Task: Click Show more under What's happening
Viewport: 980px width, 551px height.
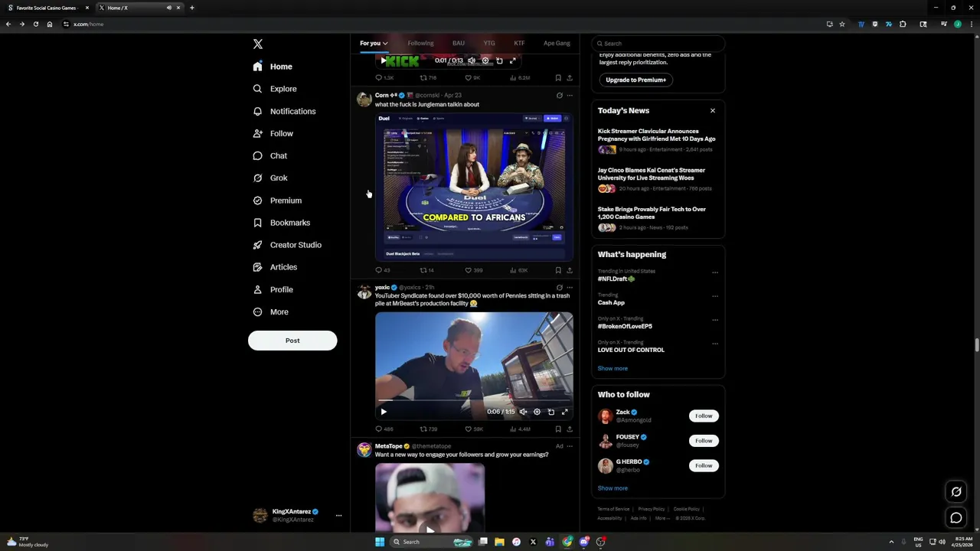Action: pyautogui.click(x=612, y=368)
